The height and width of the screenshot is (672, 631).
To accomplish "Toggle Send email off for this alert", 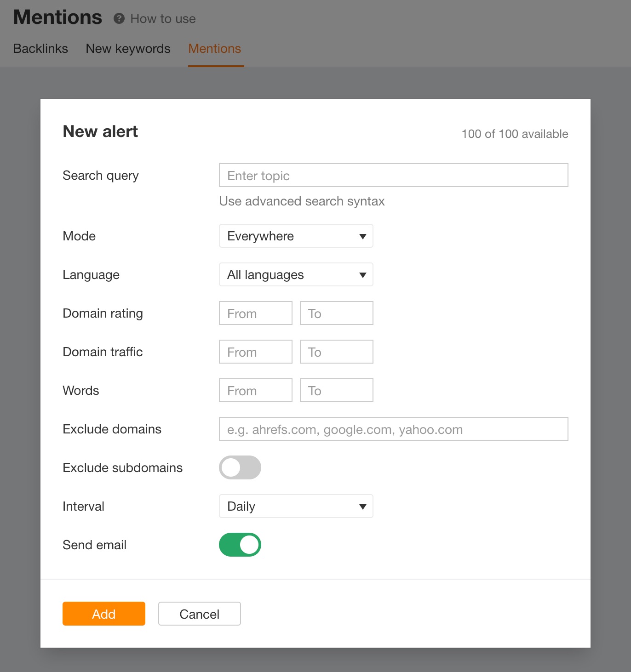I will 240,545.
